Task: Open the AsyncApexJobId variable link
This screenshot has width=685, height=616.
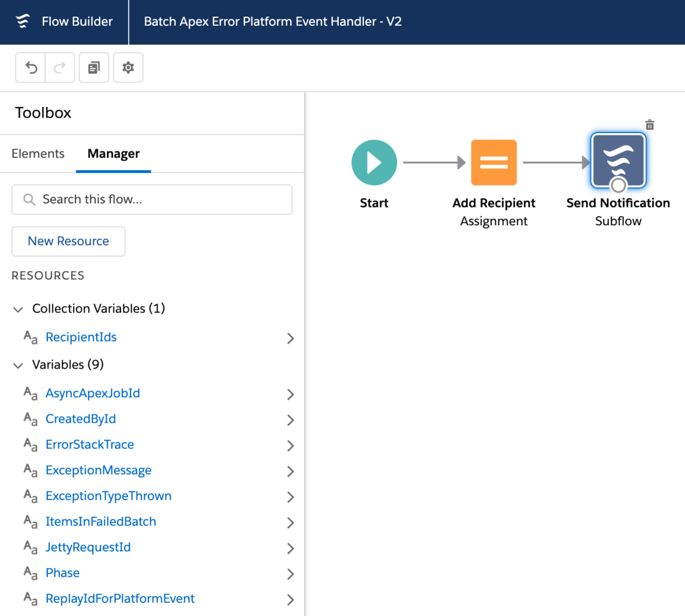Action: [93, 393]
